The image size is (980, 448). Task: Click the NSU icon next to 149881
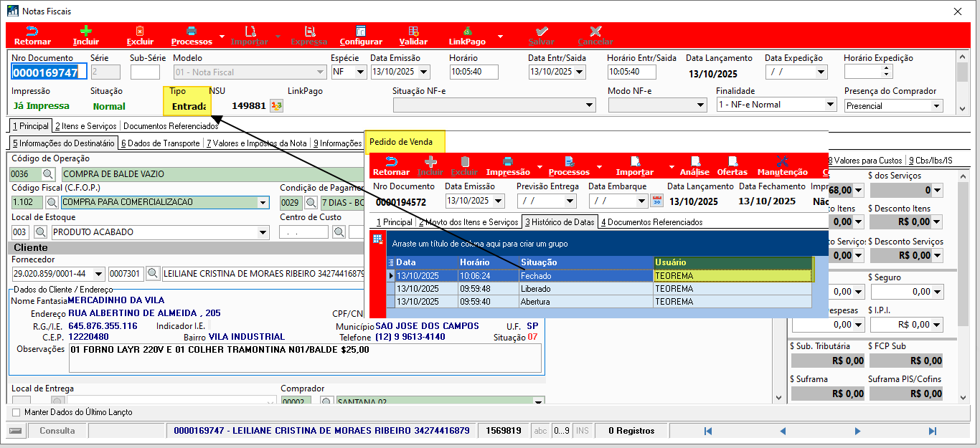click(276, 105)
